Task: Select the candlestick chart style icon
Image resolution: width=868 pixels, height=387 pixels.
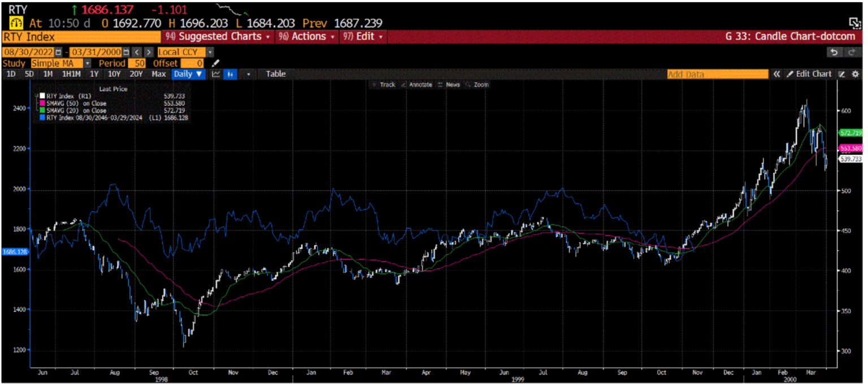Action: (231, 74)
